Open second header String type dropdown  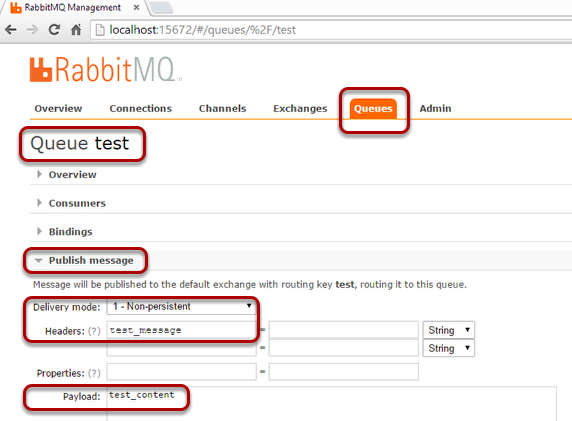[x=448, y=348]
